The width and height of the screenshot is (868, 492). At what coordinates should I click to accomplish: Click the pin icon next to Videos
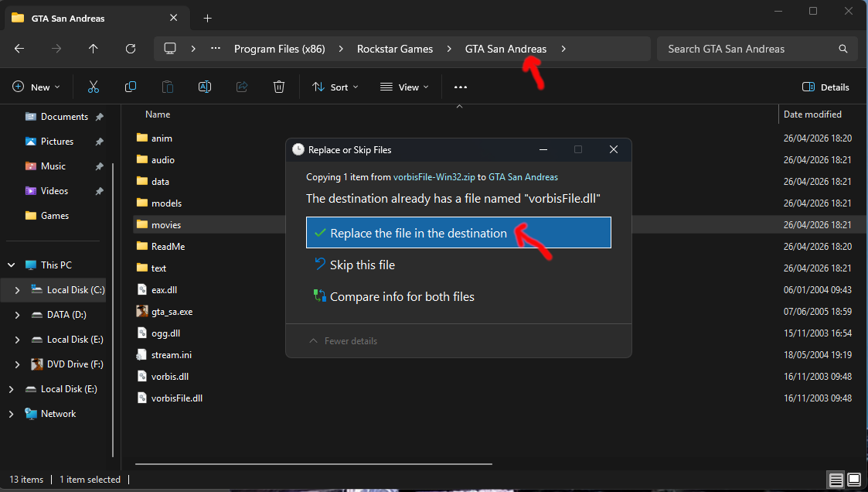click(99, 191)
